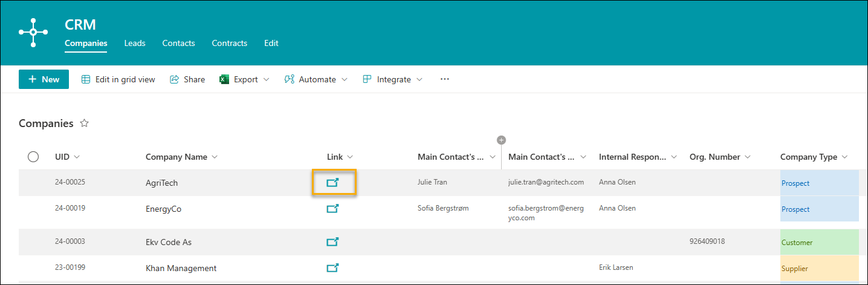Open the AgriTech company name
Viewport: 868px width, 285px height.
click(x=161, y=183)
